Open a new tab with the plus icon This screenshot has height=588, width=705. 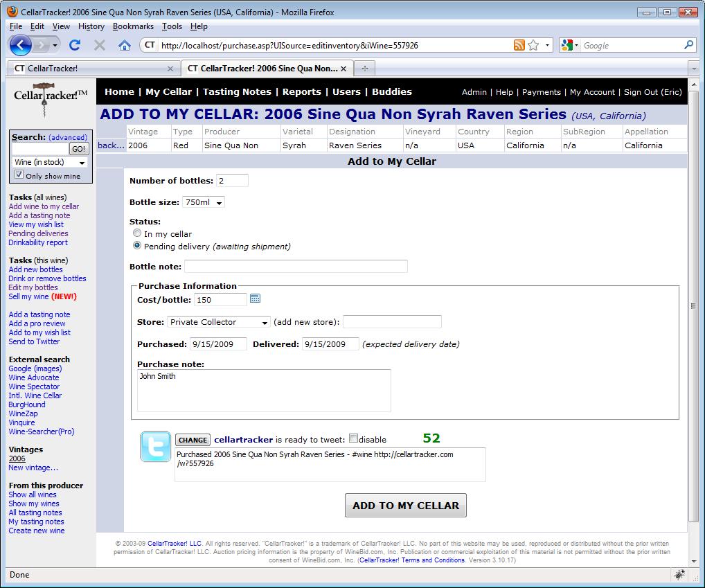365,69
